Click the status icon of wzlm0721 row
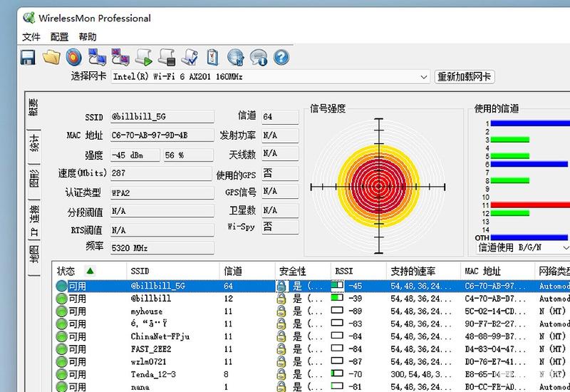 coord(62,362)
